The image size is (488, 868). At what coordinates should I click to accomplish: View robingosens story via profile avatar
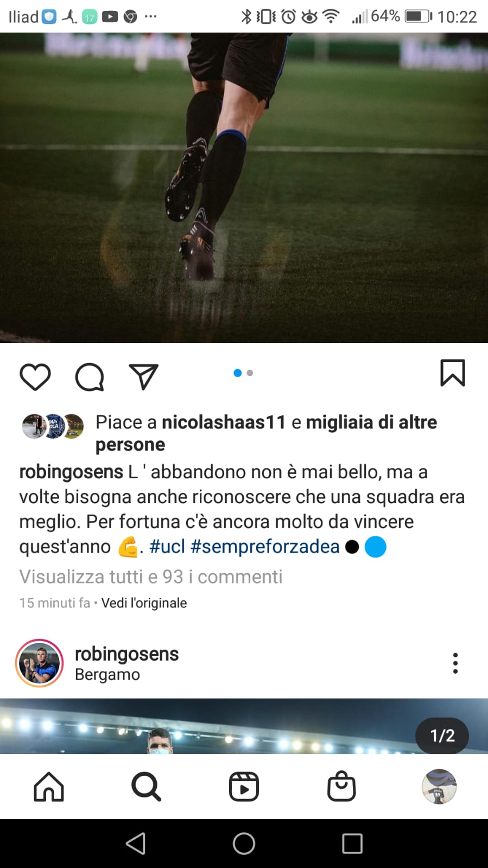(x=40, y=663)
